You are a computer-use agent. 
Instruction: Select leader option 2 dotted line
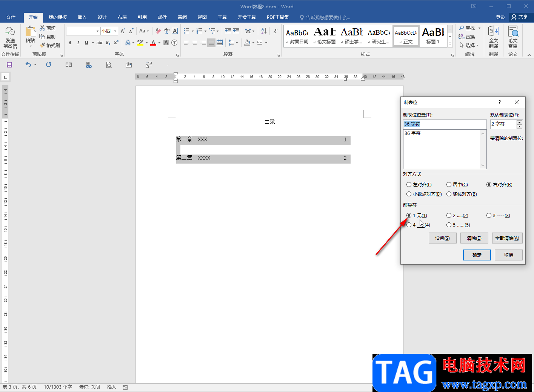click(449, 216)
